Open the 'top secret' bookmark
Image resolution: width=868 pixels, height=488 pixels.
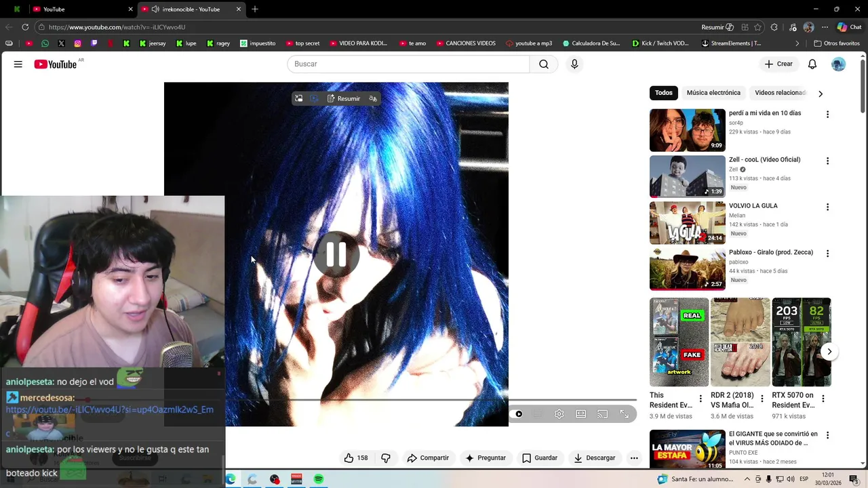[x=302, y=43]
